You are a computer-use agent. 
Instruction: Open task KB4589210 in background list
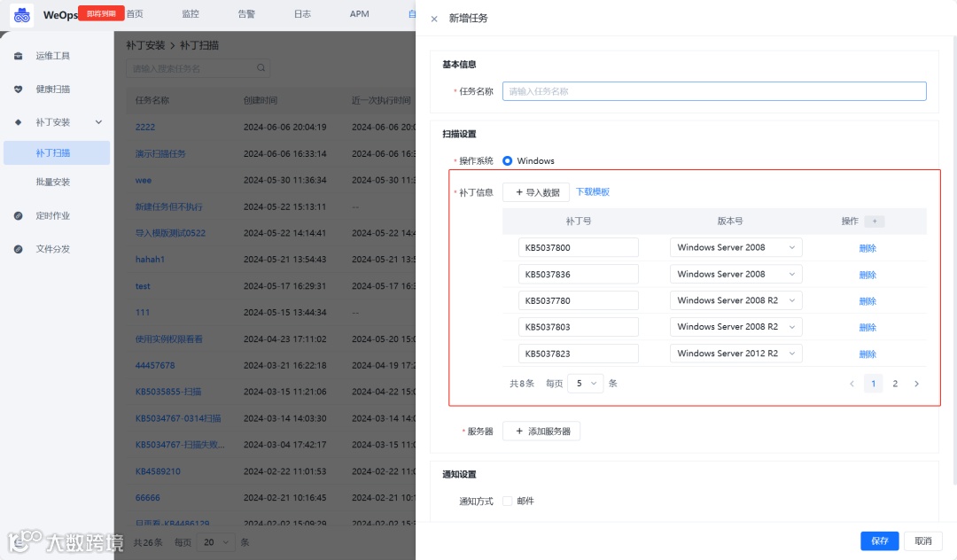[x=158, y=471]
